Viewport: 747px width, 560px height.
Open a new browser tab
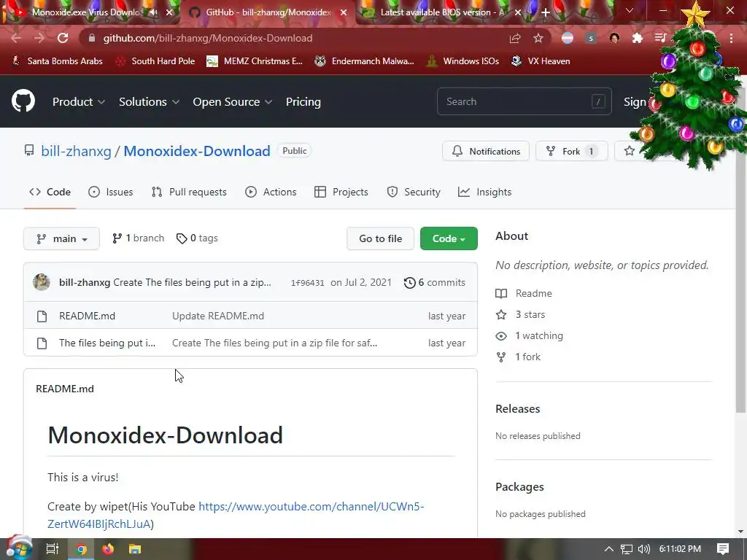(546, 12)
